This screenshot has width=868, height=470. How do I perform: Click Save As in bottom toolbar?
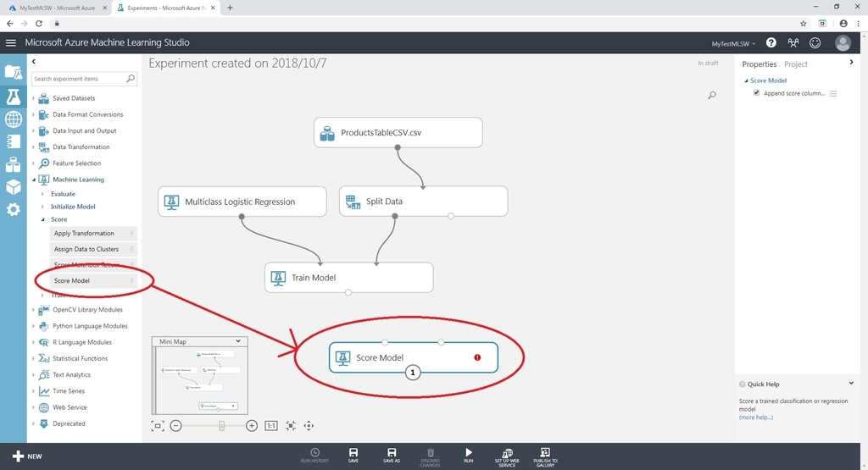coord(392,456)
